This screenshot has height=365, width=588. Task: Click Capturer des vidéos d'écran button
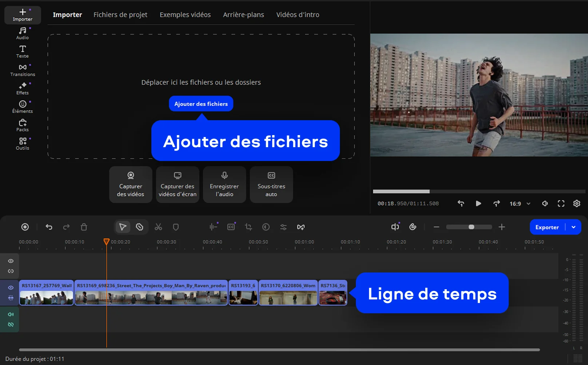click(178, 185)
